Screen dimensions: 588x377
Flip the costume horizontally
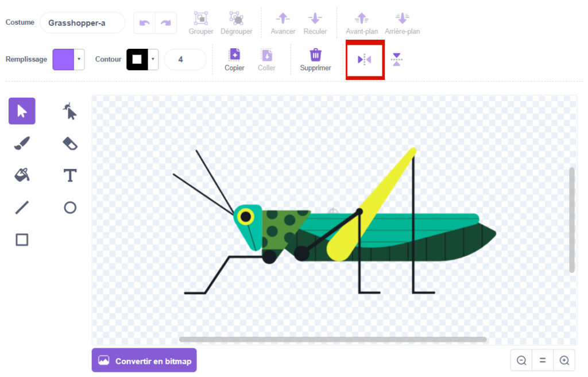coord(365,60)
